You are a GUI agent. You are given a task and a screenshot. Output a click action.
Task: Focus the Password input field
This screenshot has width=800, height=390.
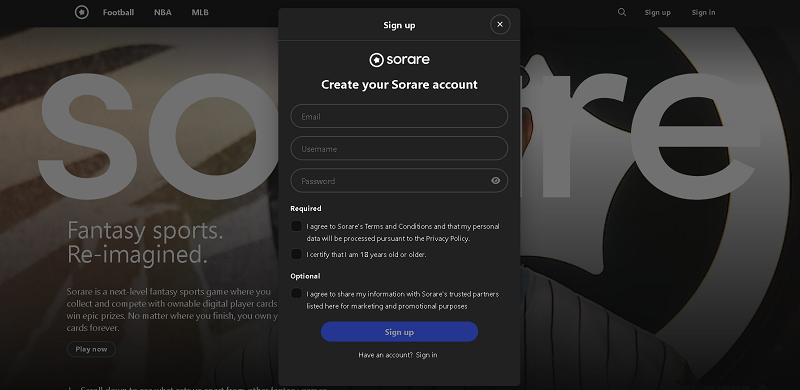(399, 181)
